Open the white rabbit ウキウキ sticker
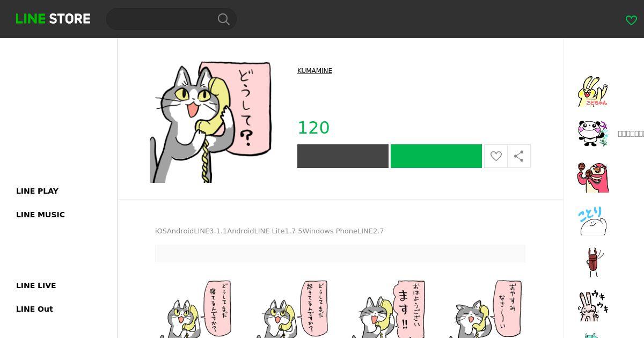644x338 pixels. point(593,305)
